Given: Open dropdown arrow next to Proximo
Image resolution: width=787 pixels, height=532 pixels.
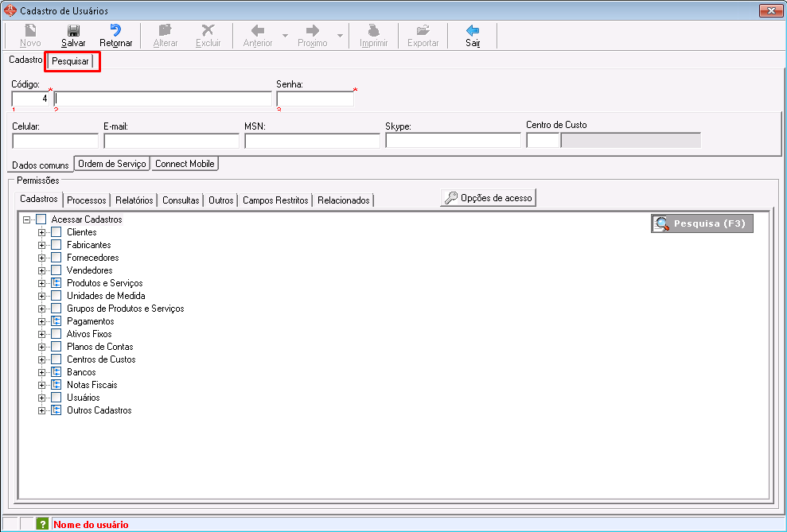Looking at the screenshot, I should pyautogui.click(x=340, y=36).
